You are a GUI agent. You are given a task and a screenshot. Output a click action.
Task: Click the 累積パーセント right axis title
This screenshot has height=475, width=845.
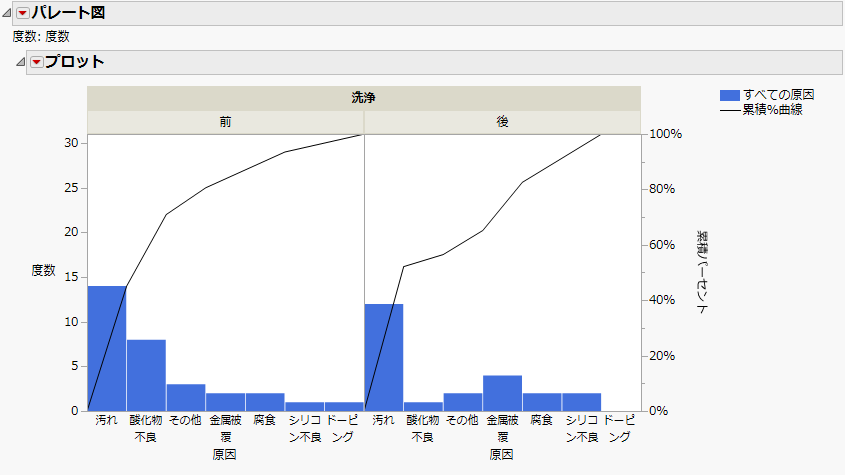pyautogui.click(x=702, y=272)
